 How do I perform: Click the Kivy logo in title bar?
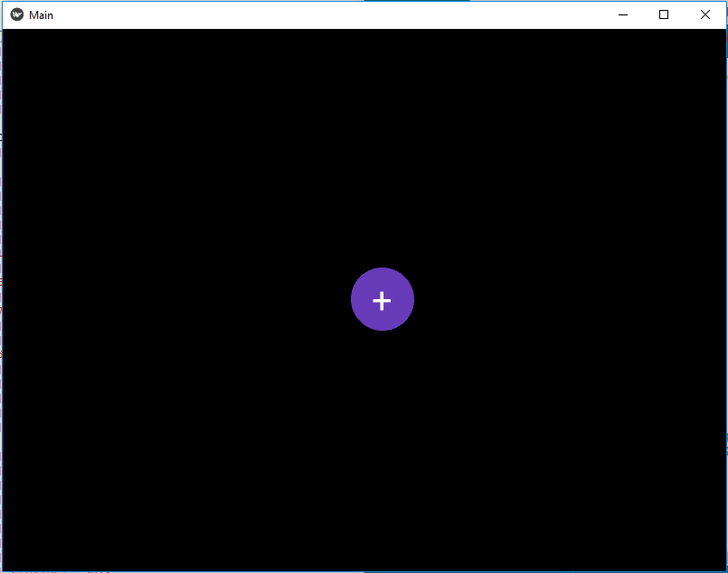[x=17, y=14]
